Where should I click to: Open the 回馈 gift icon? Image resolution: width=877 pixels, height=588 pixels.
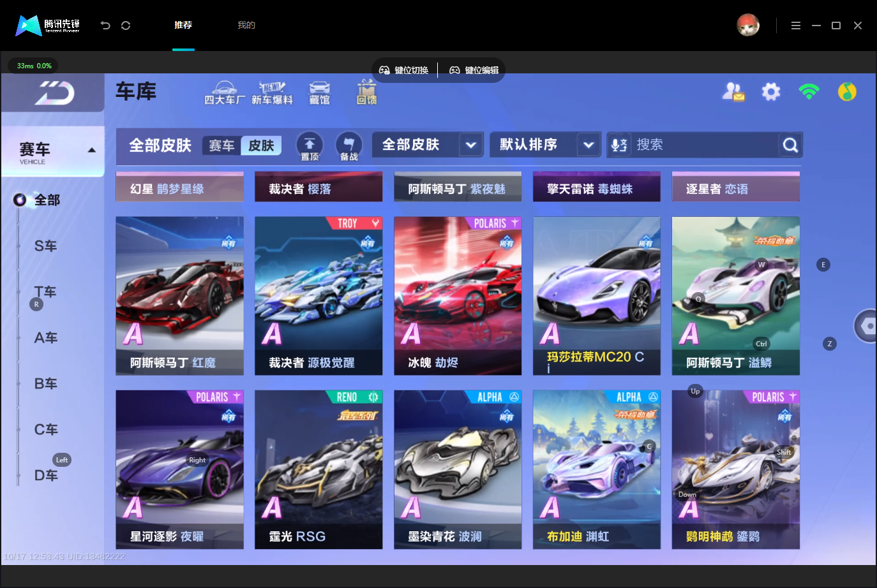pyautogui.click(x=366, y=92)
